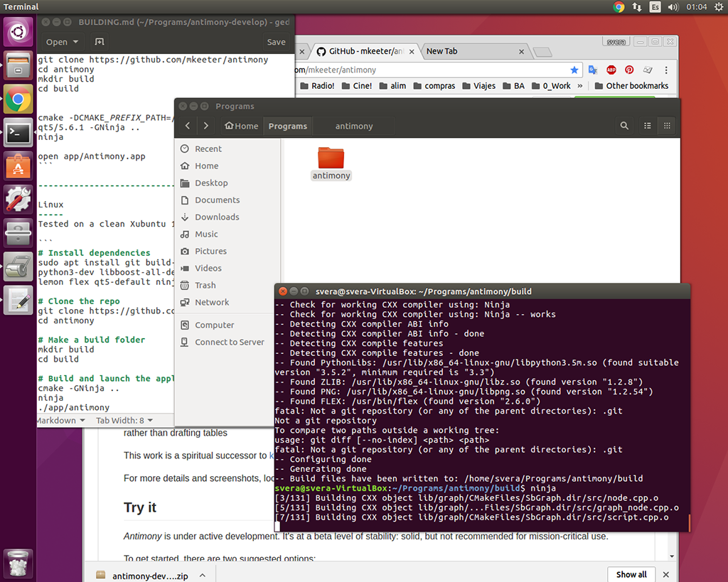Go back in Files window

click(188, 126)
